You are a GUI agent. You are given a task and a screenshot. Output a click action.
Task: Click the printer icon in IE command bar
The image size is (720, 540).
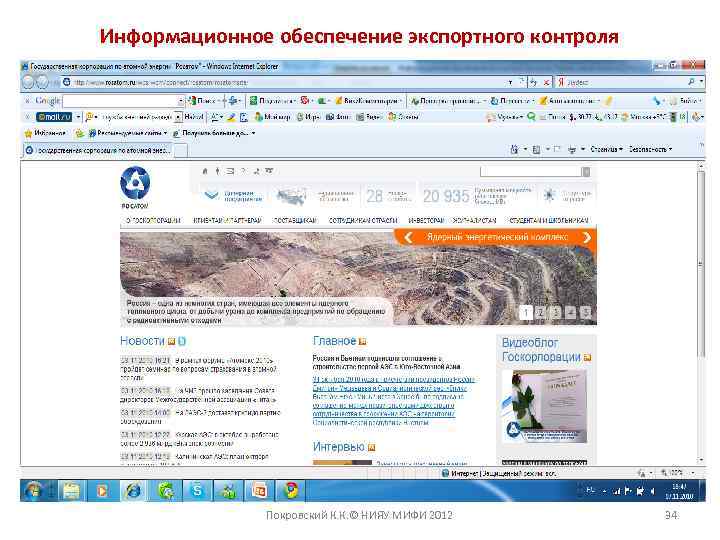click(x=572, y=149)
